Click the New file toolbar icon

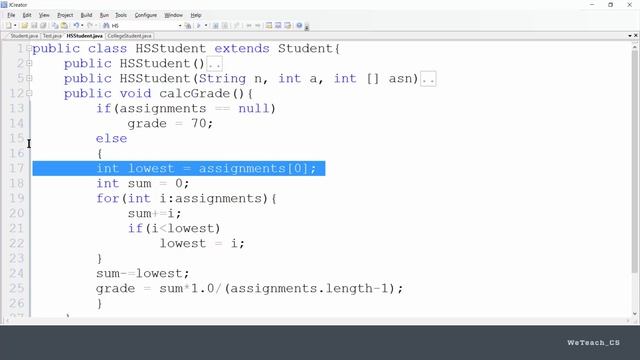9,26
